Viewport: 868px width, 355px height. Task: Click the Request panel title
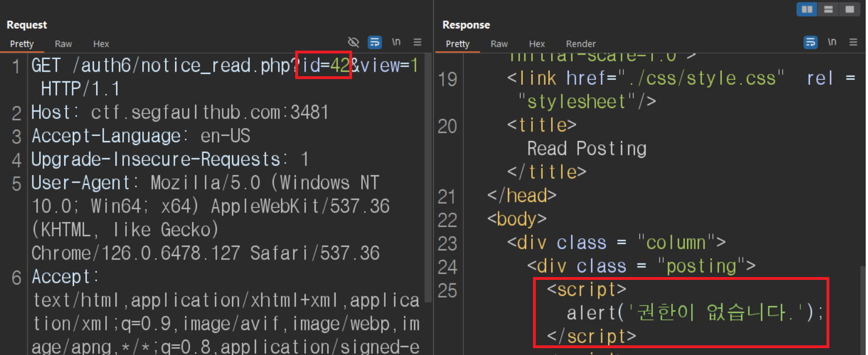(27, 25)
